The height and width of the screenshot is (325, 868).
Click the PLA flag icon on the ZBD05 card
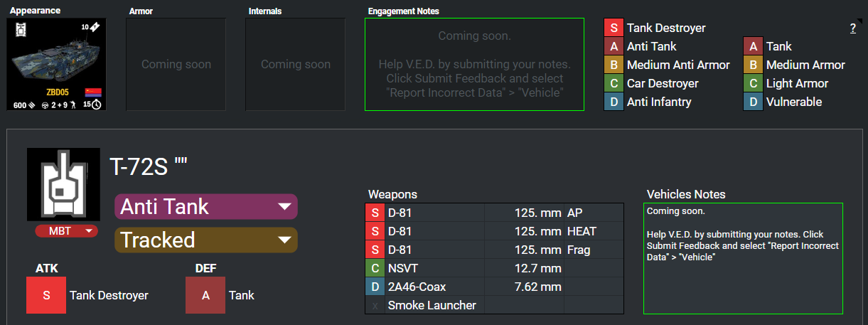tap(93, 92)
